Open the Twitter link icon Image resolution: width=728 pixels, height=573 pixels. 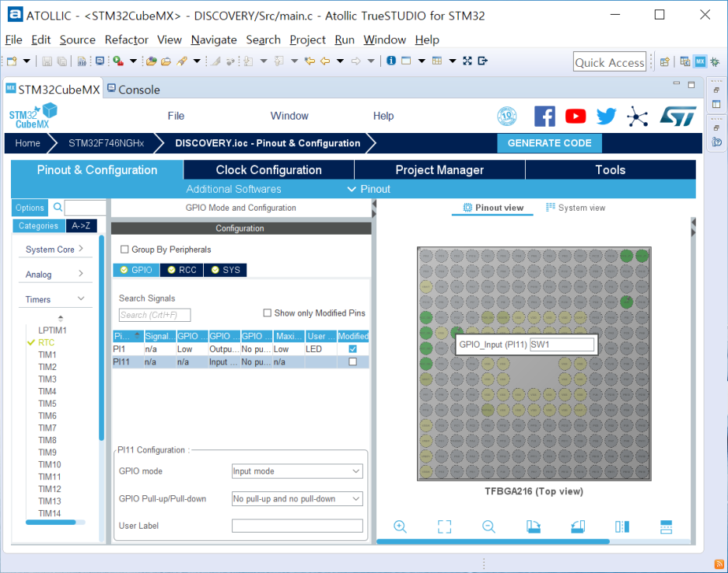(x=607, y=116)
